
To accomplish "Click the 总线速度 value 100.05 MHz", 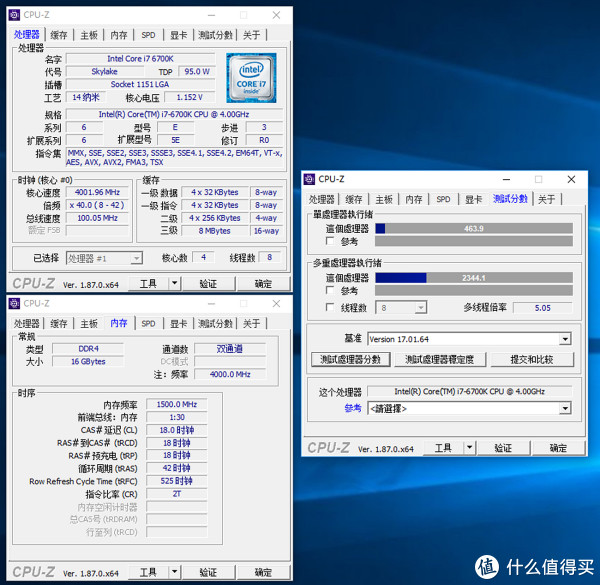I will pyautogui.click(x=98, y=218).
